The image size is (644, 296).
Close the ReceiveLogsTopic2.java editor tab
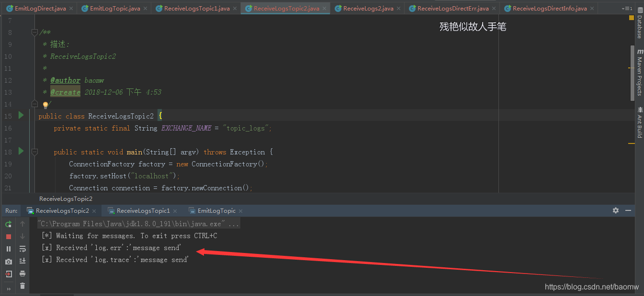325,9
